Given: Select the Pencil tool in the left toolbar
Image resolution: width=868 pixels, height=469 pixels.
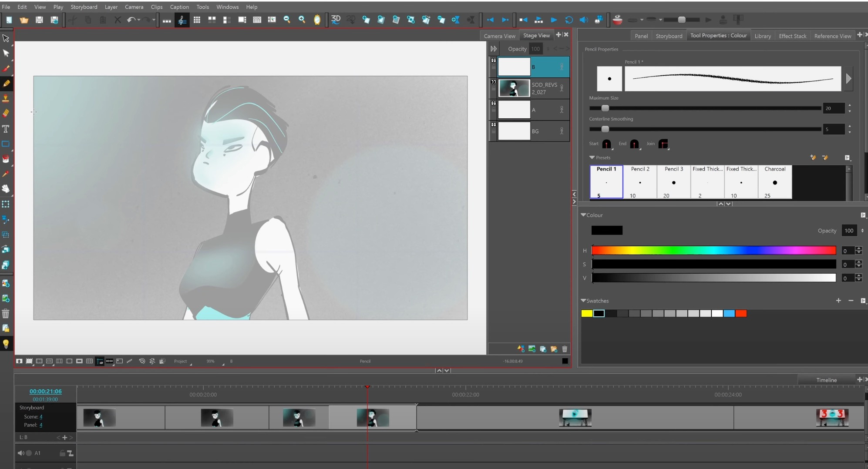Looking at the screenshot, I should point(6,84).
